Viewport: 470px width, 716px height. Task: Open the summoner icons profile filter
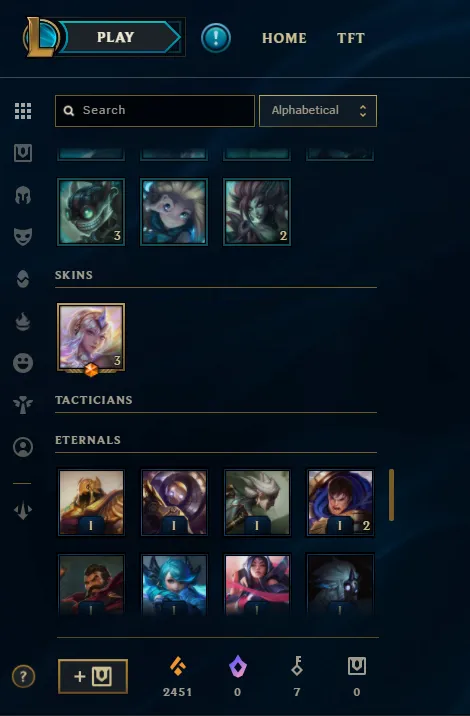[x=23, y=447]
